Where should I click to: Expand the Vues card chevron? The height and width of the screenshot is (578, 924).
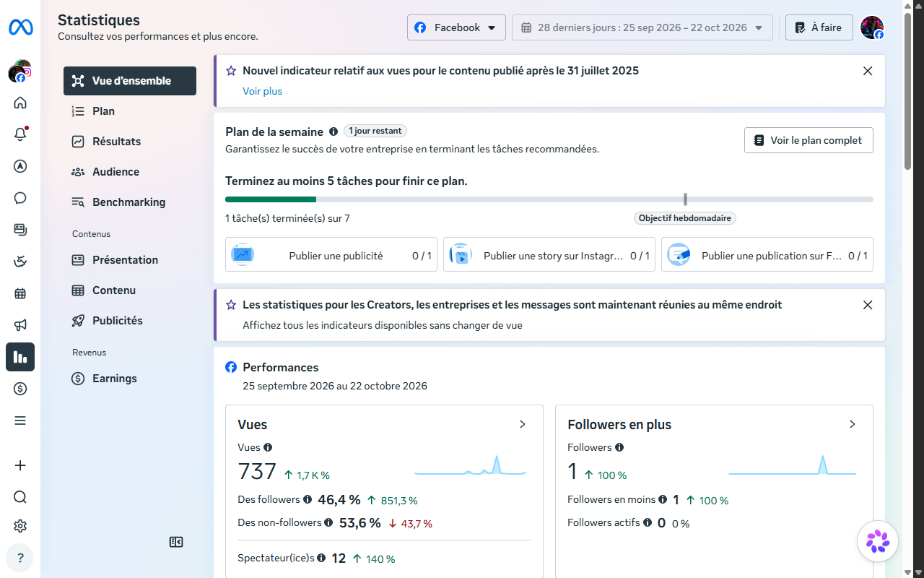pyautogui.click(x=523, y=424)
